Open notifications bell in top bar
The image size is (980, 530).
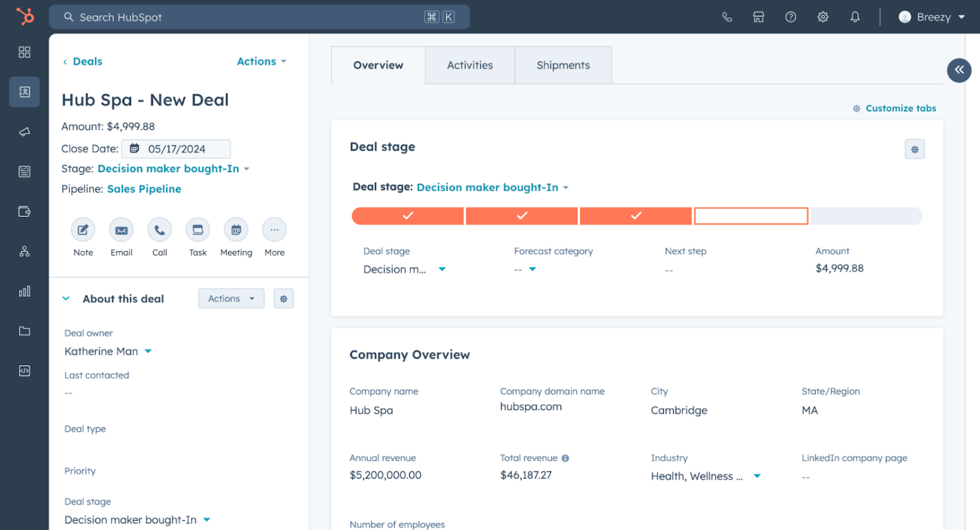coord(855,17)
